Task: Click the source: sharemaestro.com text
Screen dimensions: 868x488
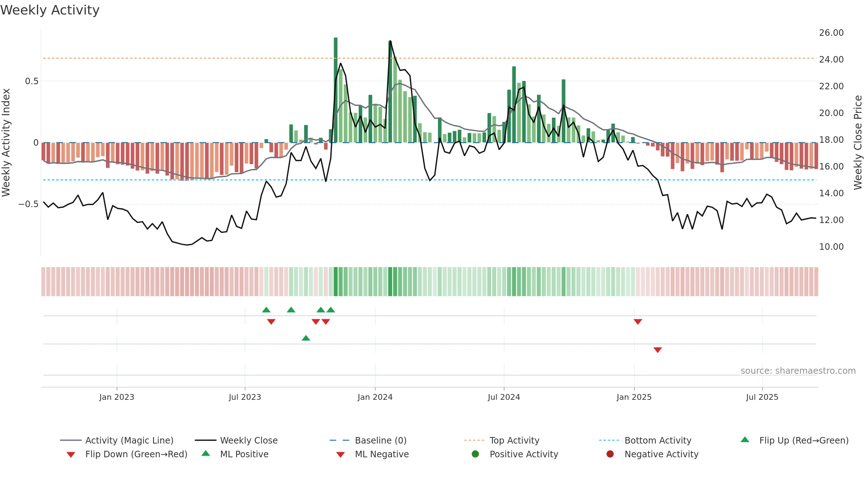Action: (798, 371)
